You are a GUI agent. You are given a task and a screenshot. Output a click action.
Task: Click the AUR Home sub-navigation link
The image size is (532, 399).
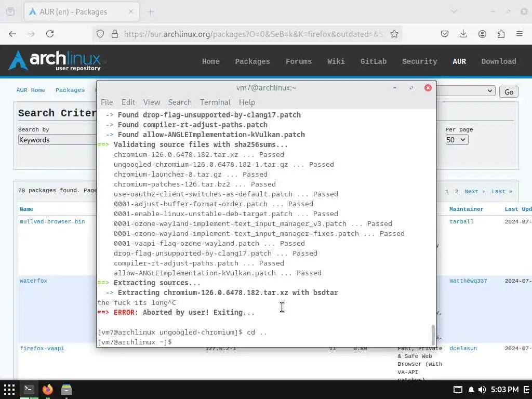coord(31,90)
